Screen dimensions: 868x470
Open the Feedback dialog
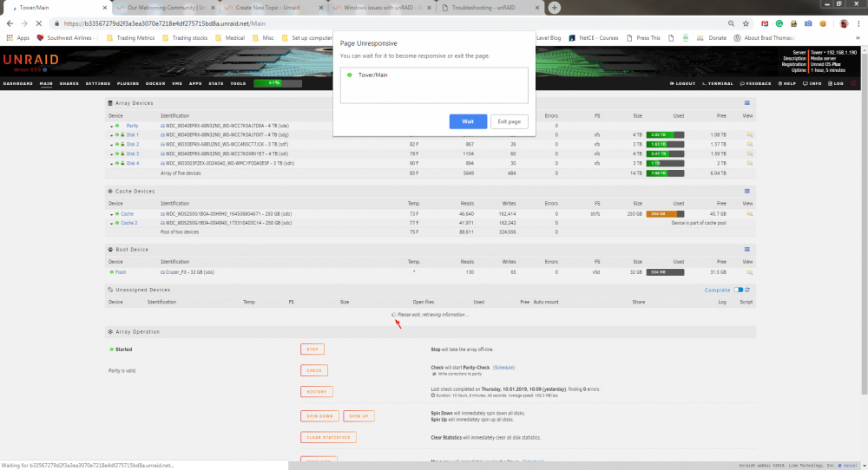coord(756,83)
